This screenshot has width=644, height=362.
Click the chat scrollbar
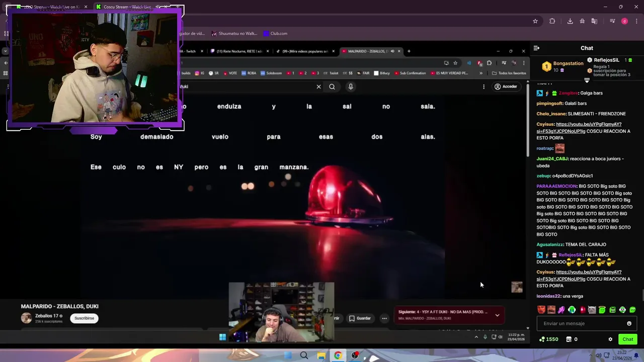tap(642, 296)
